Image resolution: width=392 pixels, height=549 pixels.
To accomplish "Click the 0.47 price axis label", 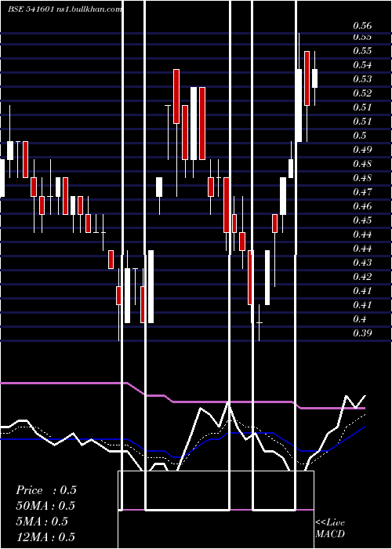I will (362, 192).
